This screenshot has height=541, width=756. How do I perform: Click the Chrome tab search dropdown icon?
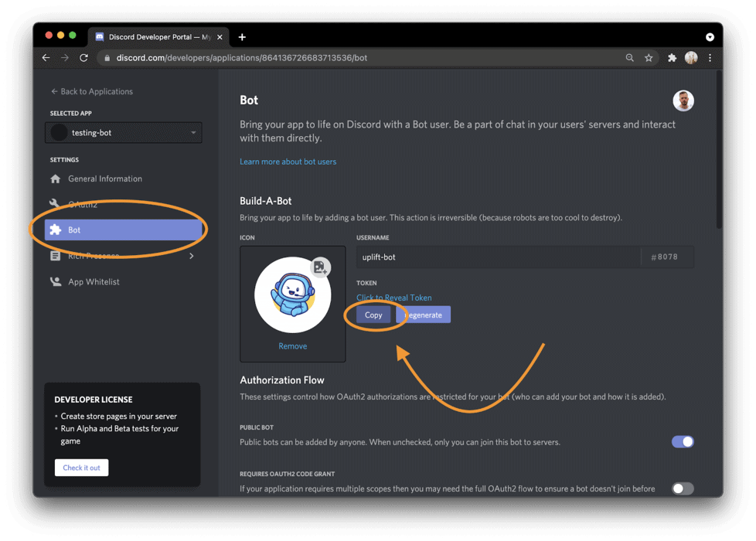tap(710, 37)
